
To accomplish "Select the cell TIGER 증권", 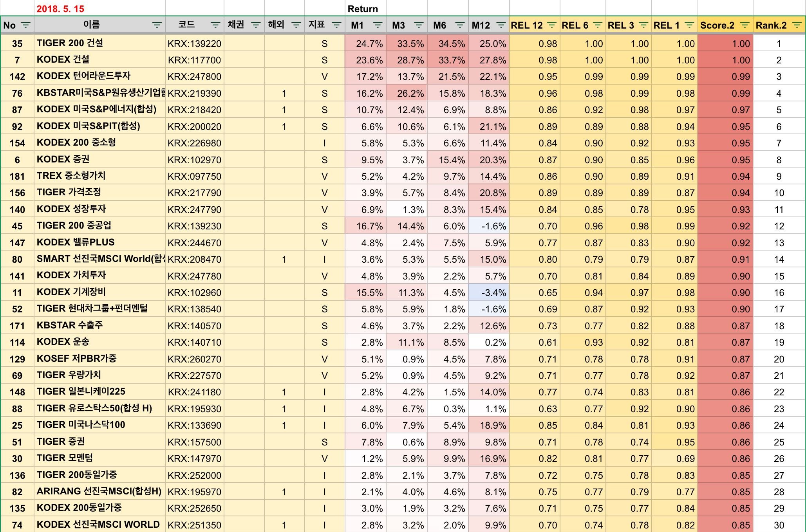I will point(99,442).
